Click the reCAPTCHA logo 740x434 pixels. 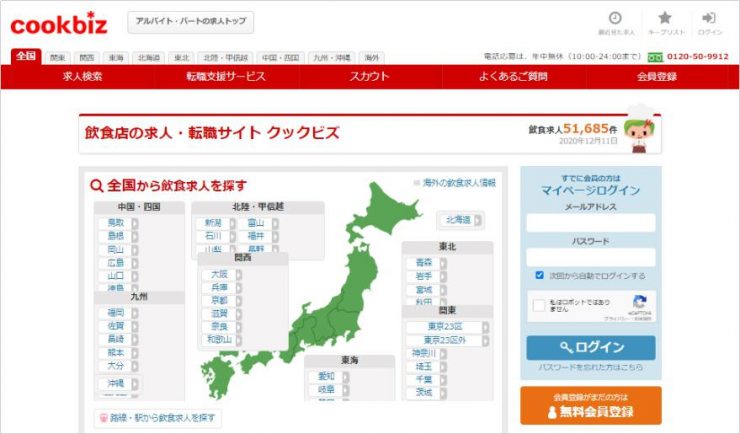tap(639, 302)
